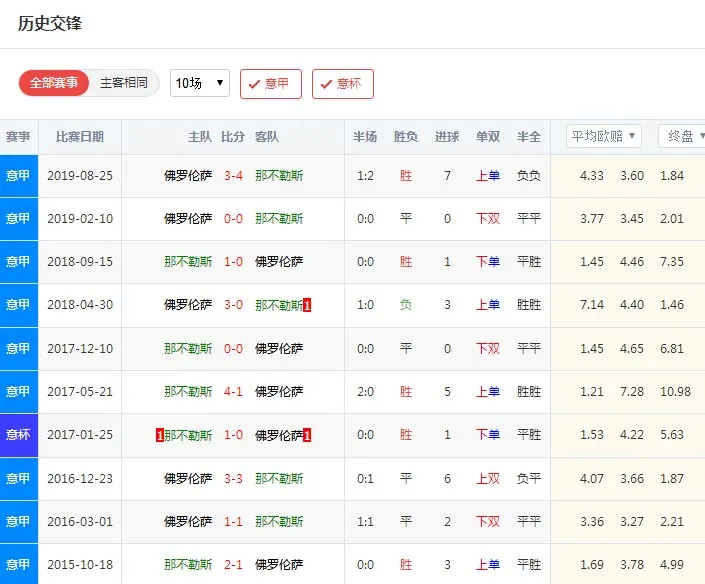This screenshot has height=584, width=705.
Task: Click 上双 in the 2016-12-23 row
Action: coord(488,478)
